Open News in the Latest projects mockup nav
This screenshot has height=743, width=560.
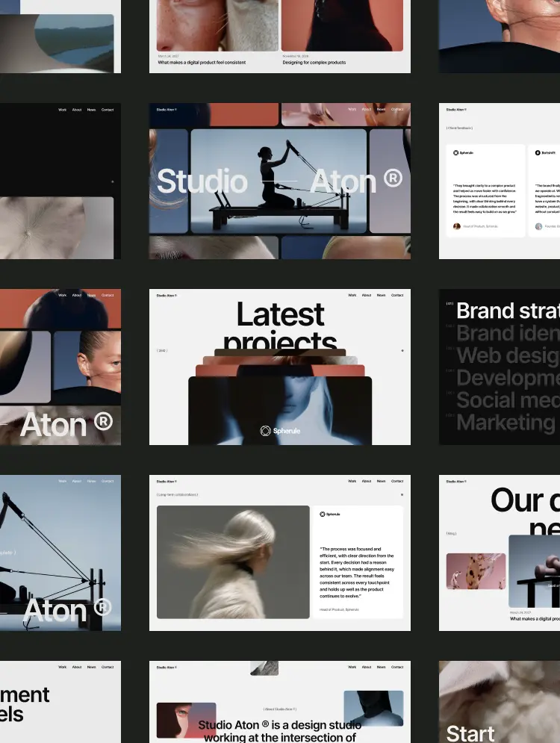(381, 295)
